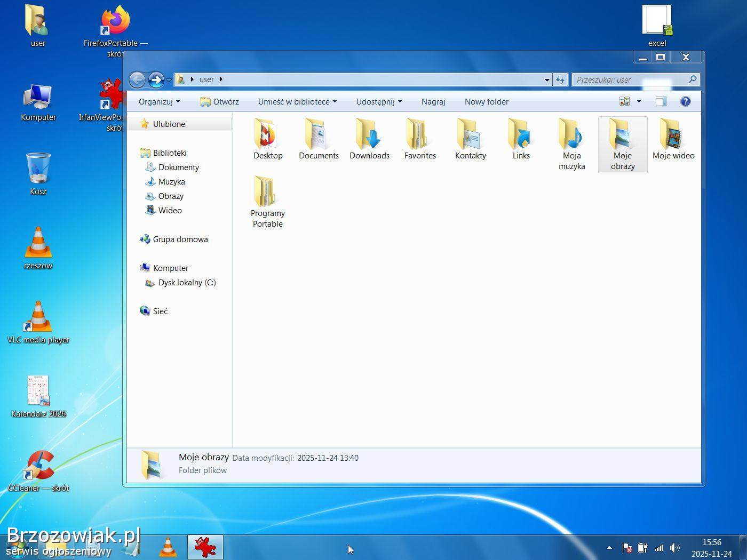Click the refresh icon beside address bar
The image size is (747, 560).
[560, 79]
